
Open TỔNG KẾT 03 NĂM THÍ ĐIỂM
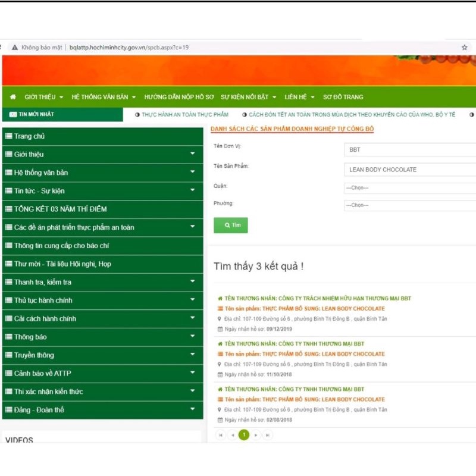tap(102, 209)
